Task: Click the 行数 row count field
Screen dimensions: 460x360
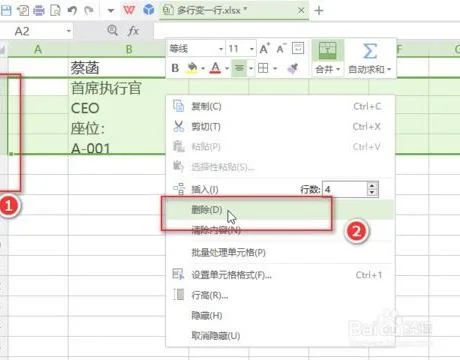Action: coord(345,189)
